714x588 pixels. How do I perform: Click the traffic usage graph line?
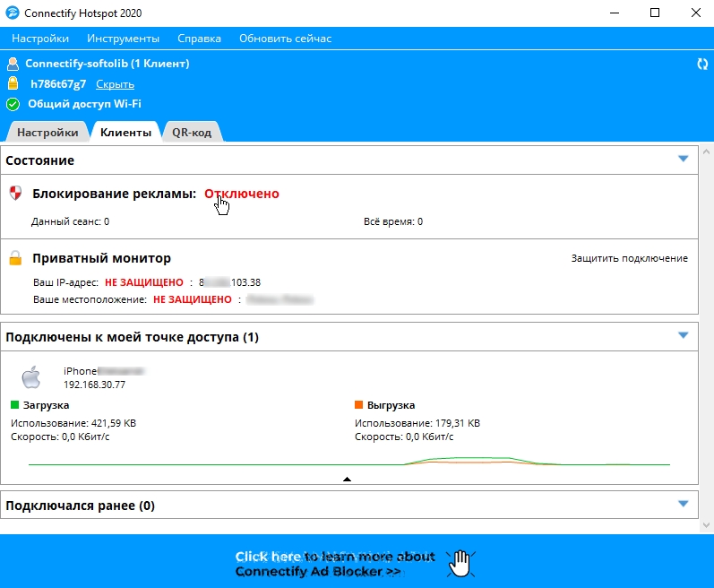(x=349, y=463)
